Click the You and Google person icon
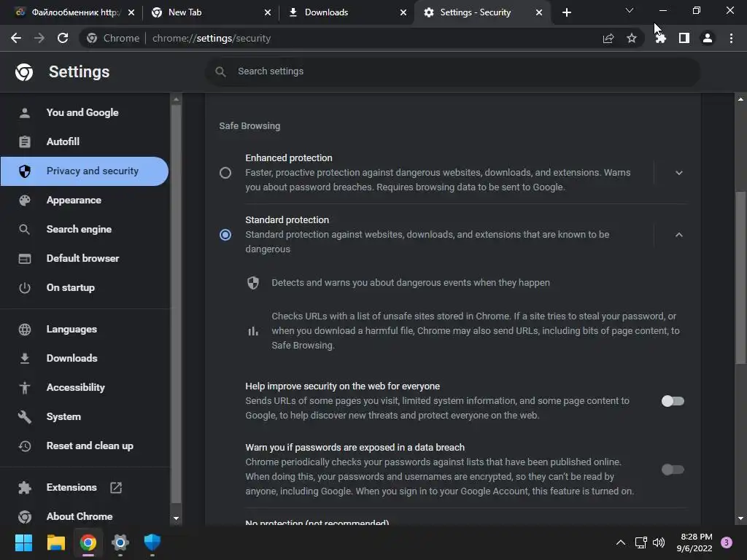 [x=25, y=113]
